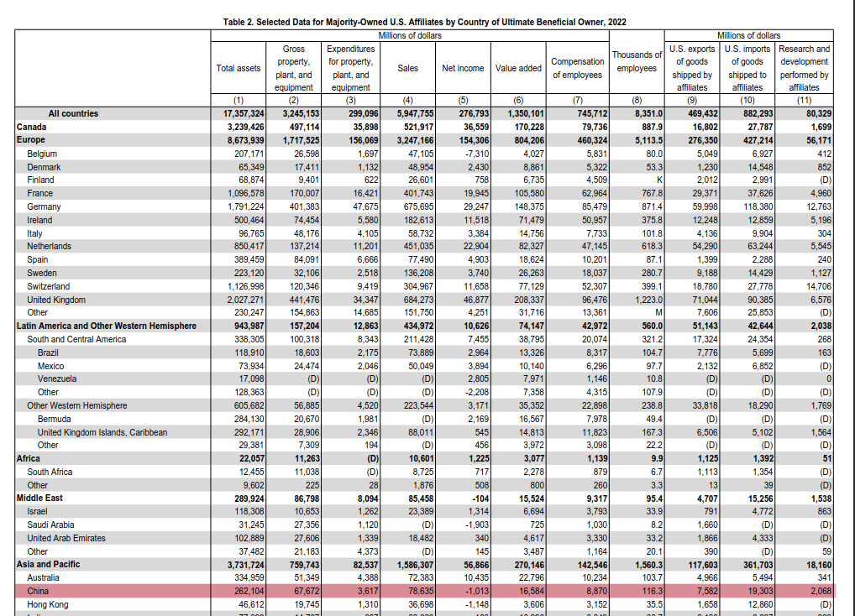
Task: Select the 'Australia' row label
Action: 43,578
